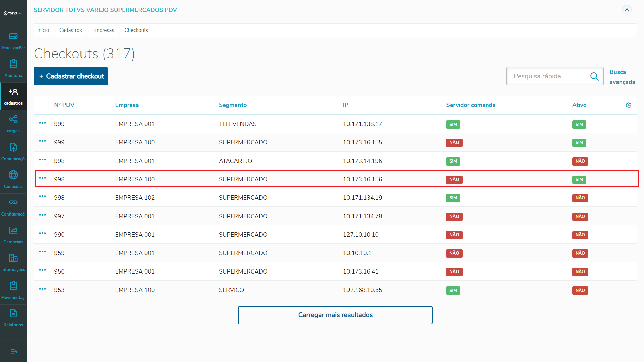
Task: Expand the sidebar menu arrow
Action: pos(14,352)
